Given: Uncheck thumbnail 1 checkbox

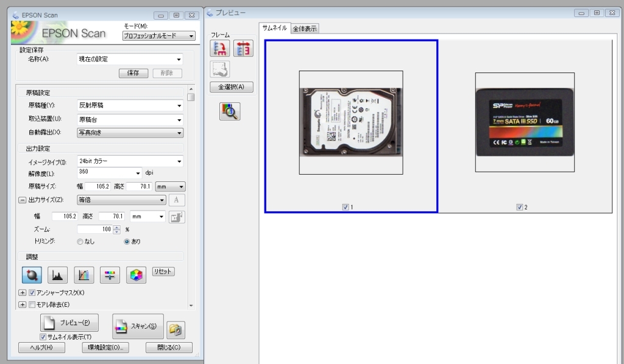Looking at the screenshot, I should 346,207.
